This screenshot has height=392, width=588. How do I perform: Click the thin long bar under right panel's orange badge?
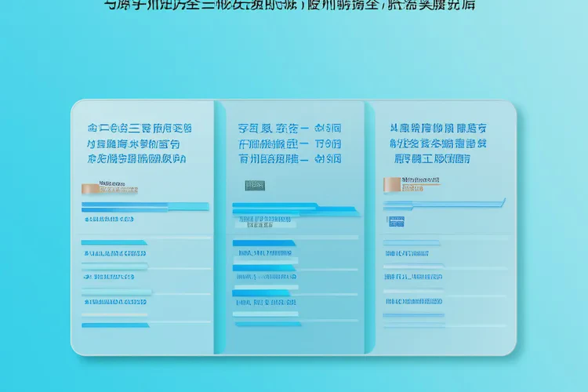pyautogui.click(x=443, y=203)
